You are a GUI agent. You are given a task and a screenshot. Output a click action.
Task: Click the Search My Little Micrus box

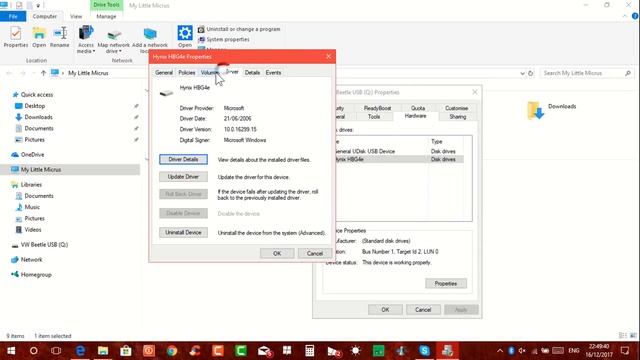tap(587, 73)
